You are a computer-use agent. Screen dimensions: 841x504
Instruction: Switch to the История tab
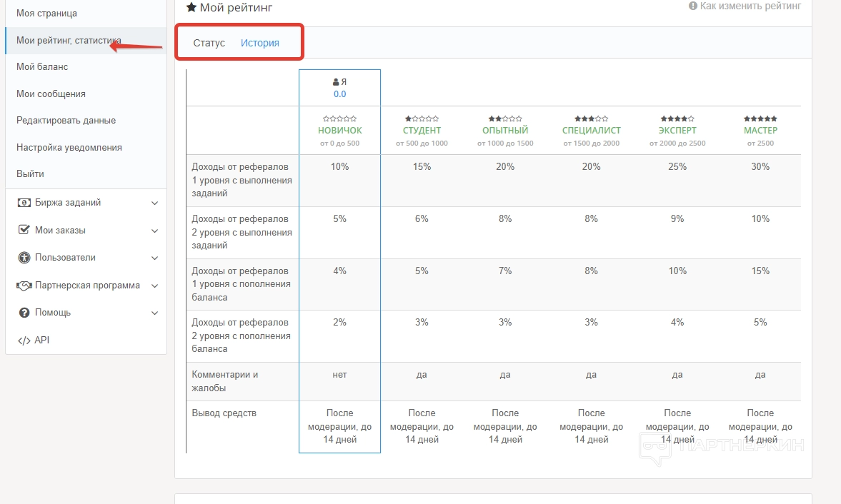[x=259, y=43]
